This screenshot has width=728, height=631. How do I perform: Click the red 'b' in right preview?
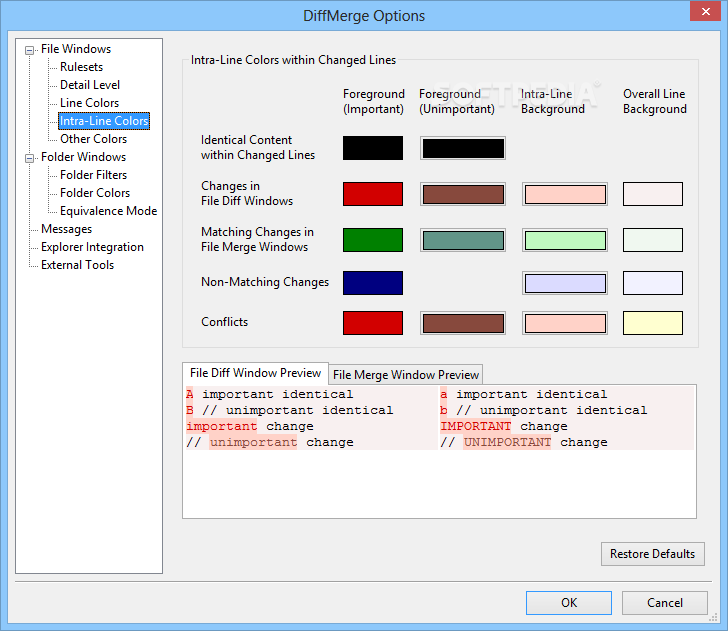pyautogui.click(x=443, y=410)
